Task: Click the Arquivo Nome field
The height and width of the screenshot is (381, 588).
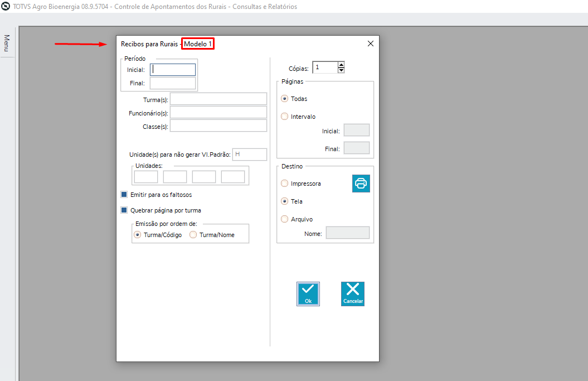Action: [x=348, y=233]
